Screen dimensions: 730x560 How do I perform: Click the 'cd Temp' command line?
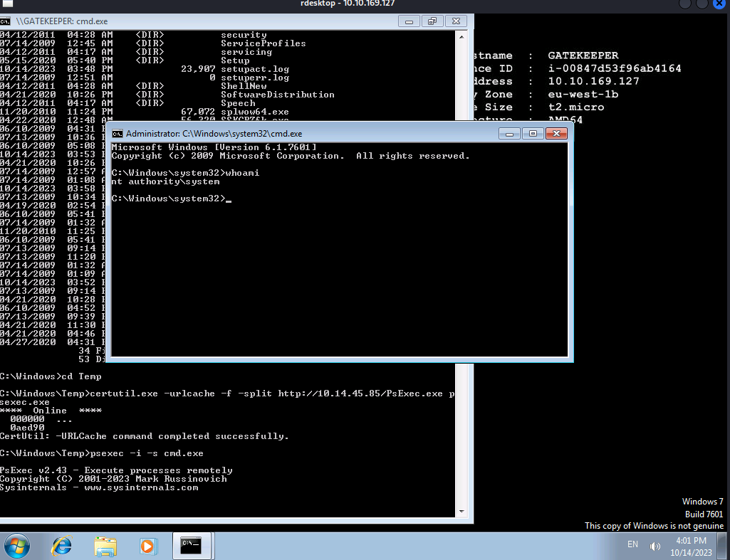(x=51, y=376)
